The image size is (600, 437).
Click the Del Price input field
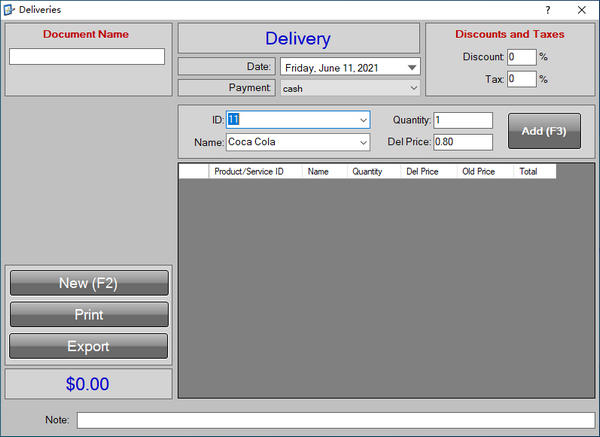(463, 142)
